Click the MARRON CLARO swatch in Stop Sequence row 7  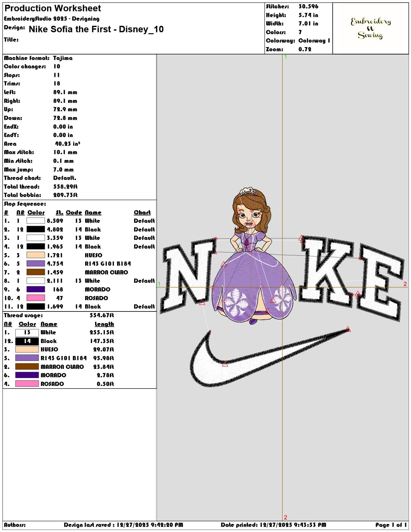click(x=35, y=272)
